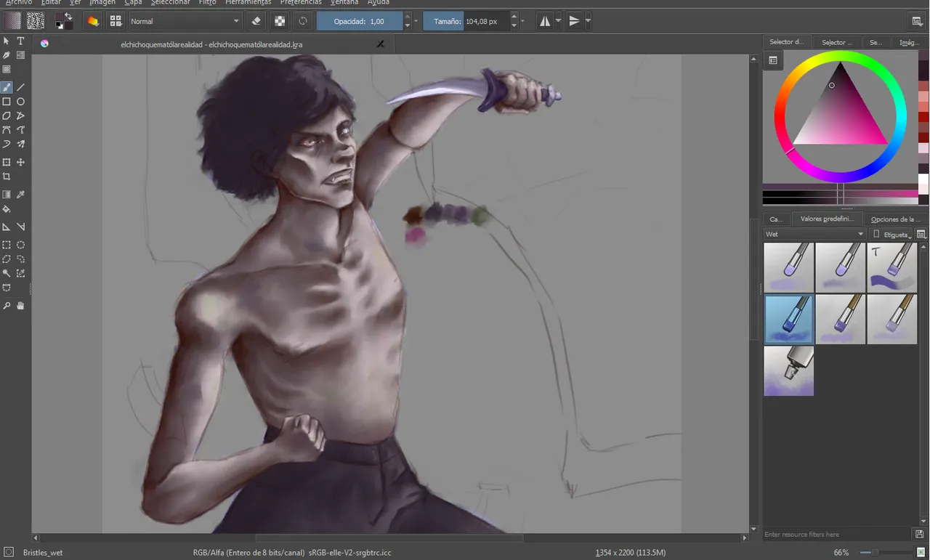930x560 pixels.
Task: Select the polyline drawing tool
Action: (x=20, y=115)
